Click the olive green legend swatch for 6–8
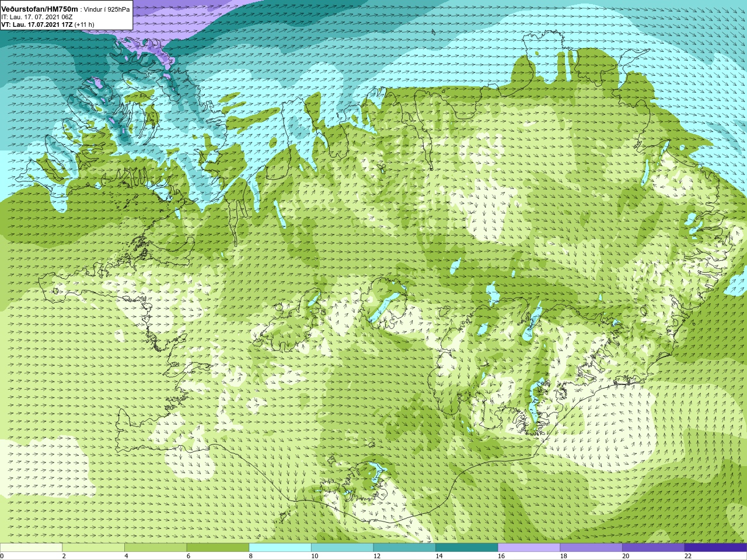747x560 pixels. (x=218, y=548)
